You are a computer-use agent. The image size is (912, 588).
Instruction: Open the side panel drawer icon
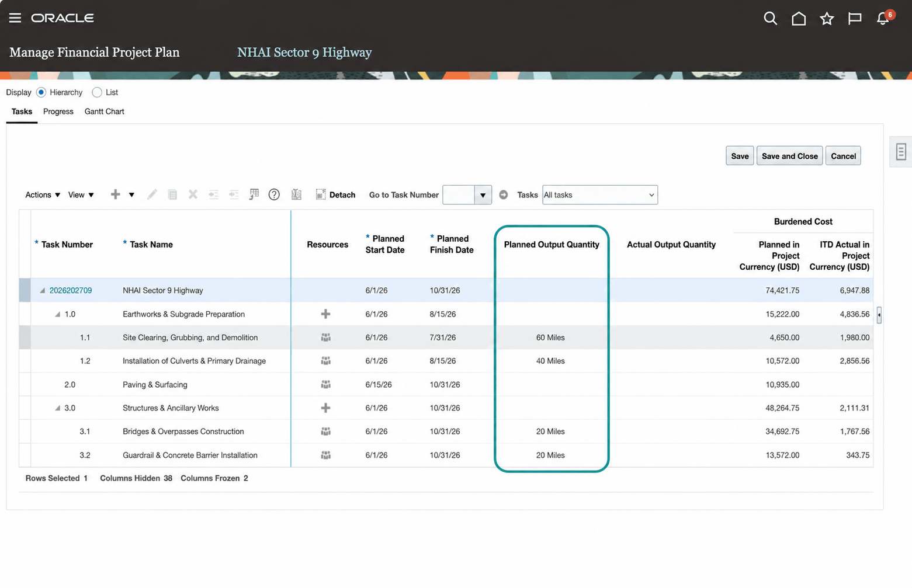pyautogui.click(x=901, y=152)
